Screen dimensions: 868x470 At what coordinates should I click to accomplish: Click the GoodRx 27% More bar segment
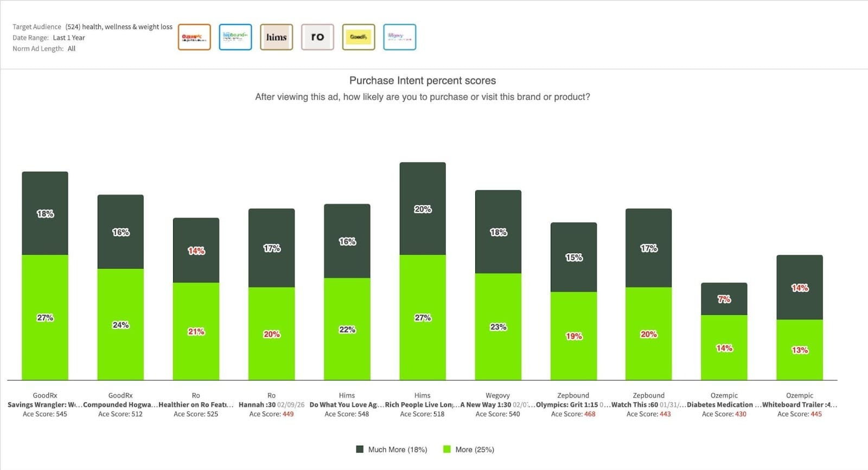tap(45, 318)
